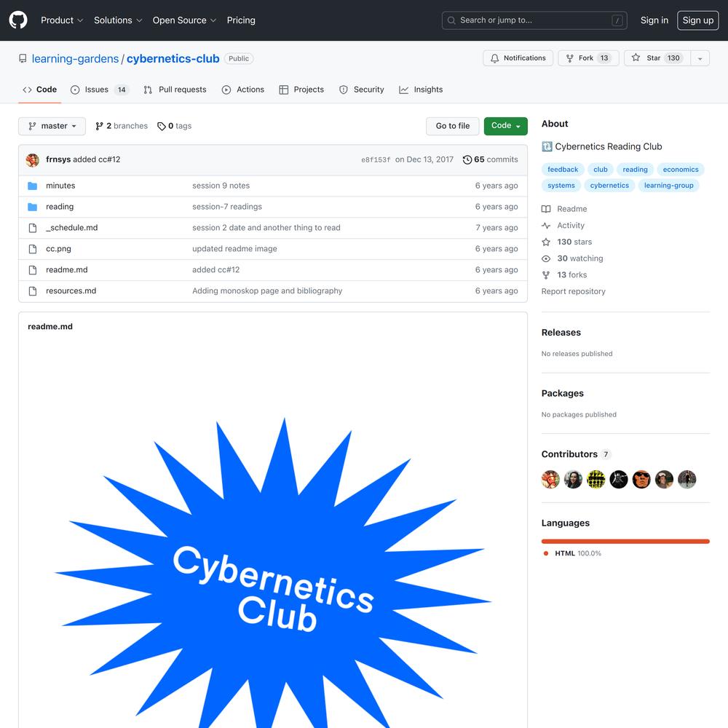Open the master branch selector dropdown

[52, 126]
